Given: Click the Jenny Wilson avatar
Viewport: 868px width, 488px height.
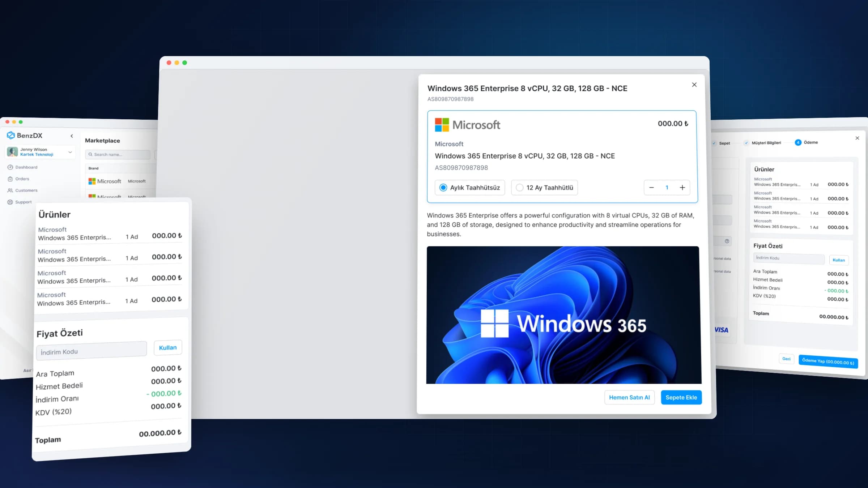Looking at the screenshot, I should (12, 152).
